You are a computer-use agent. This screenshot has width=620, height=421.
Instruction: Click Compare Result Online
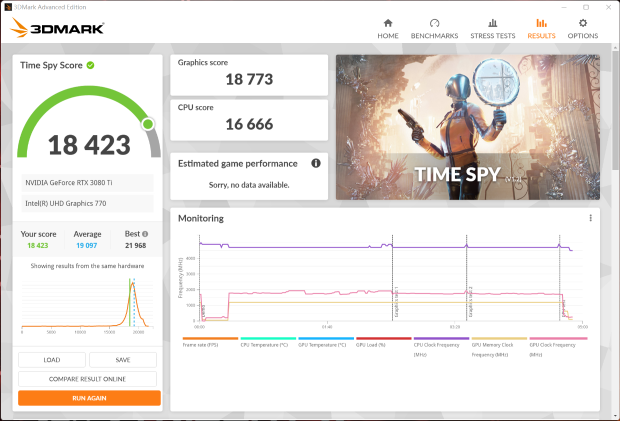[87, 379]
